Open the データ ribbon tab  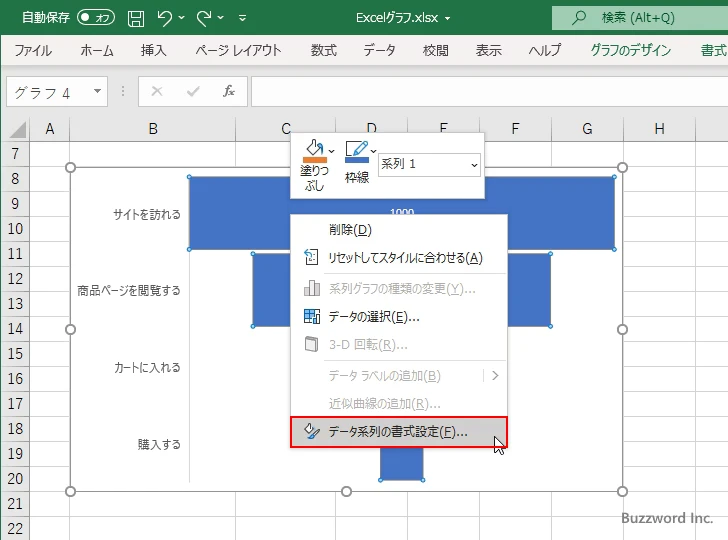(379, 50)
